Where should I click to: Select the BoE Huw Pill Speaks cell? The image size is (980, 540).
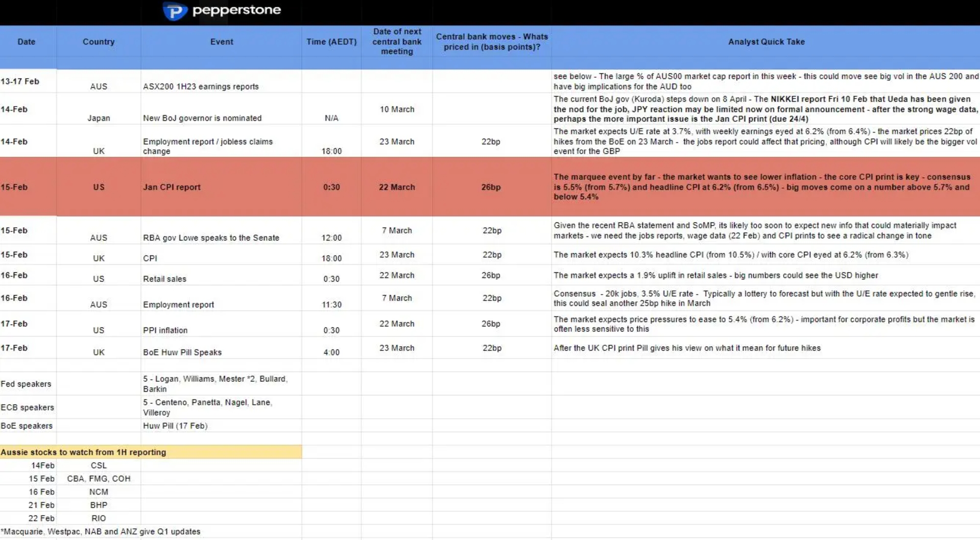click(182, 352)
